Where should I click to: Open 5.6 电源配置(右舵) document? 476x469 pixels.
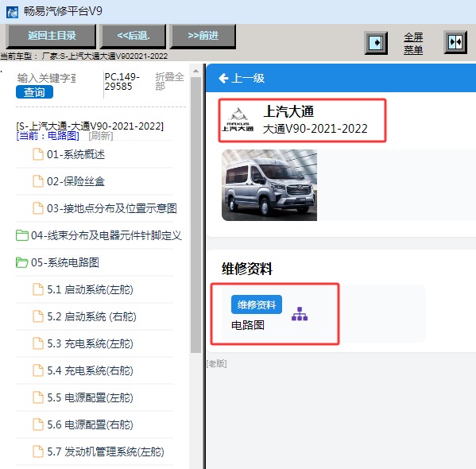(90, 424)
